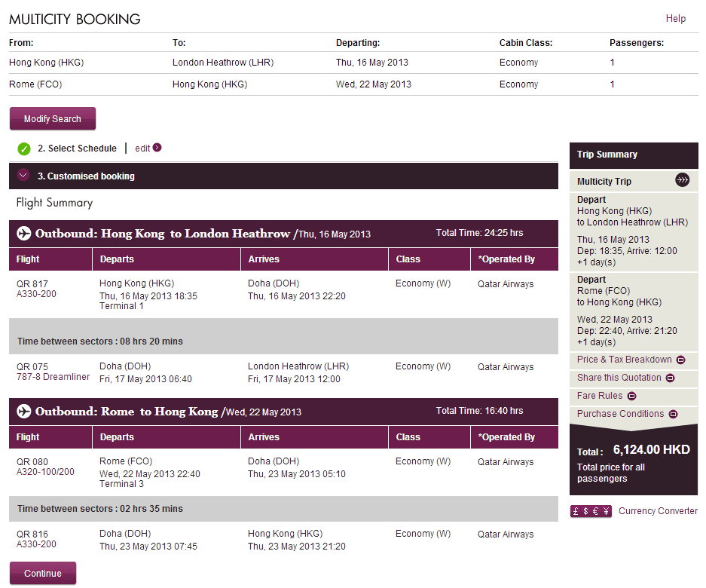Click the total price 6,124.00 HKD

[651, 450]
